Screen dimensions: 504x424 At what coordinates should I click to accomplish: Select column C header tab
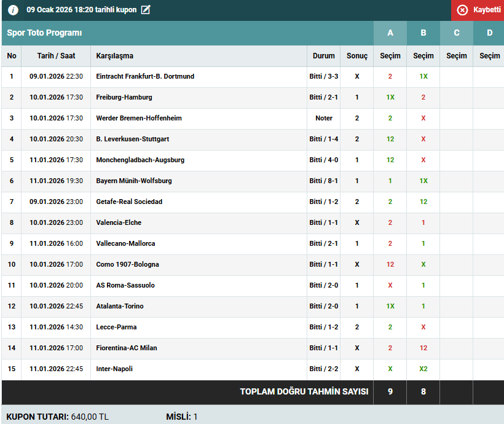point(457,33)
